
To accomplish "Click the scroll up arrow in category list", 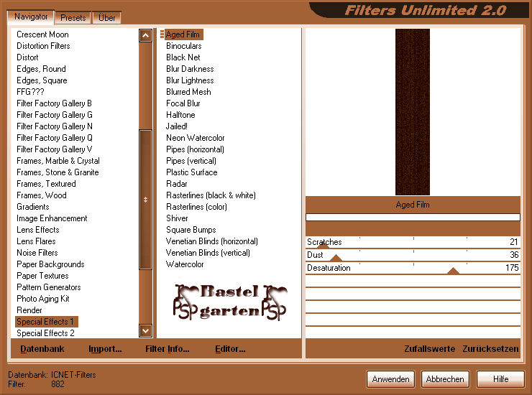I will [145, 35].
